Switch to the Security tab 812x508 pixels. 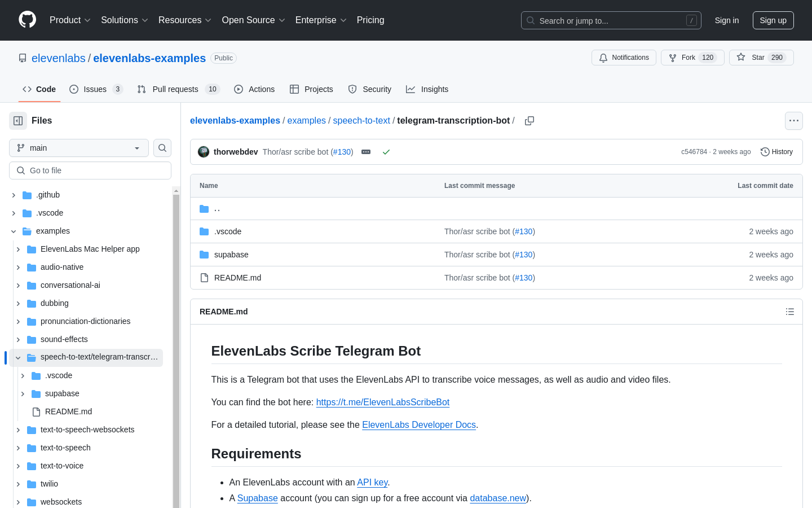pyautogui.click(x=370, y=89)
